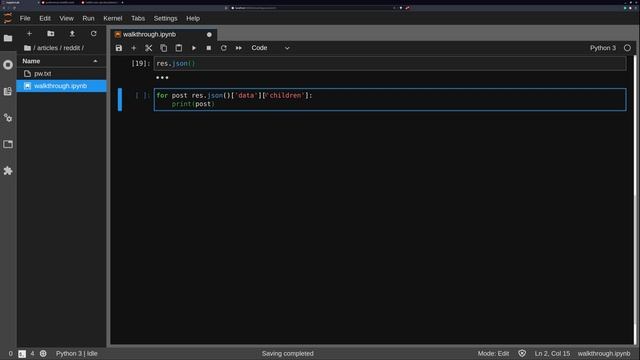Click the Upload Files icon
This screenshot has height=360, width=640.
coord(72,33)
